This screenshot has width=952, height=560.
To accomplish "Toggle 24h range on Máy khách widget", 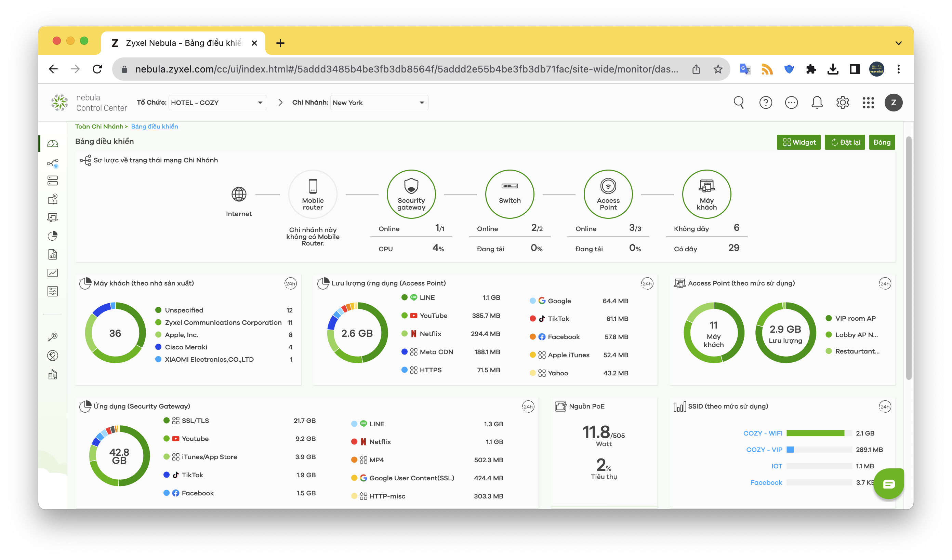I will point(290,283).
